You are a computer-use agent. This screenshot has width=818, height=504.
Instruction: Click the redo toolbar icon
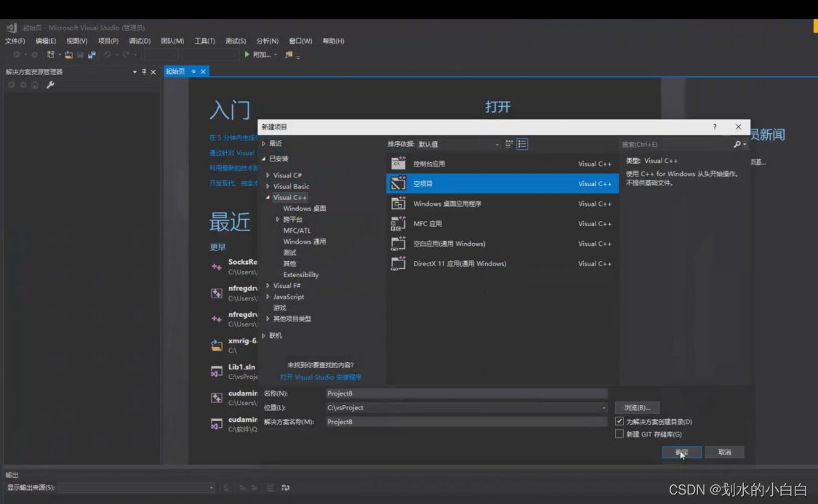(126, 55)
